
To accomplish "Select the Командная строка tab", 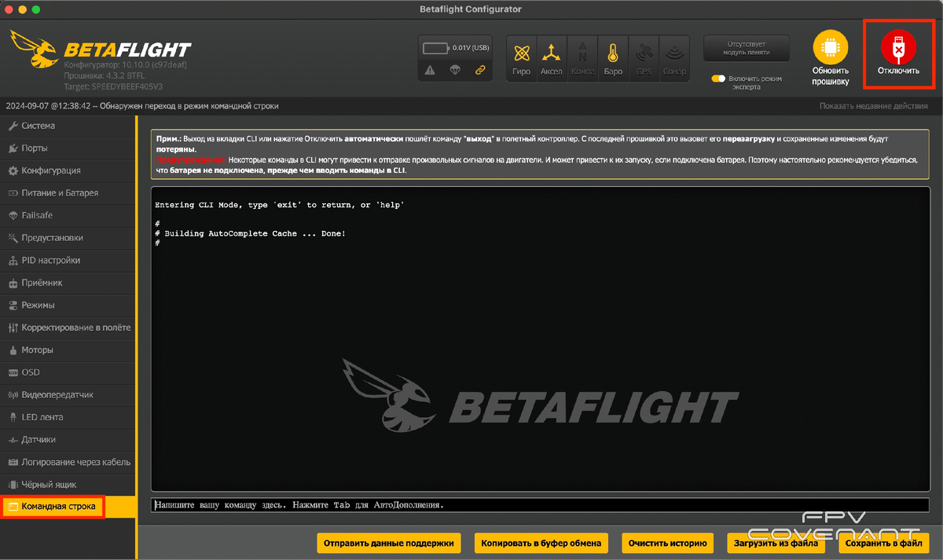I will coord(68,507).
